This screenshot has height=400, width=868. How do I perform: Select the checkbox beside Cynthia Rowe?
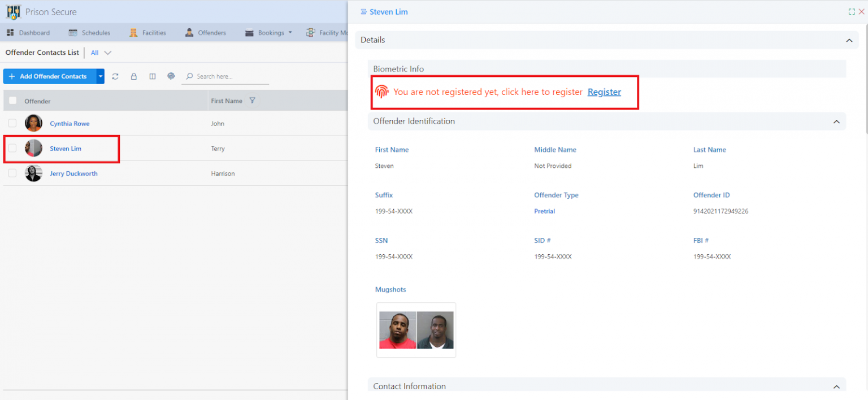click(x=12, y=123)
